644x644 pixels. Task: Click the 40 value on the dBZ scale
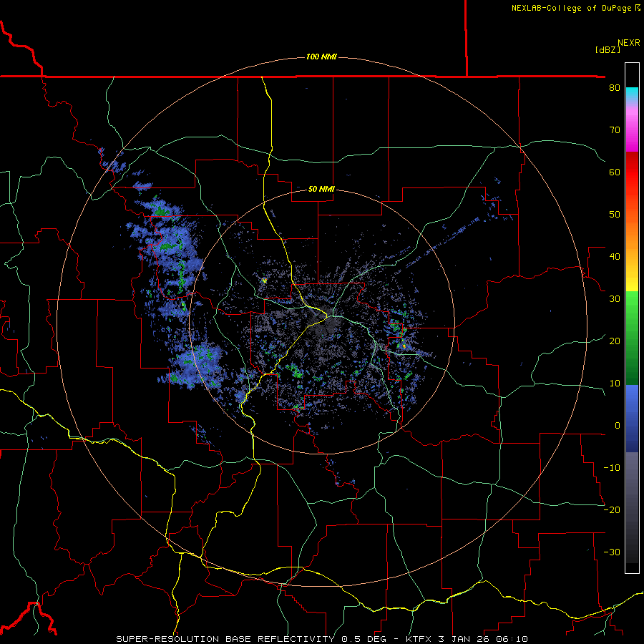tap(615, 257)
